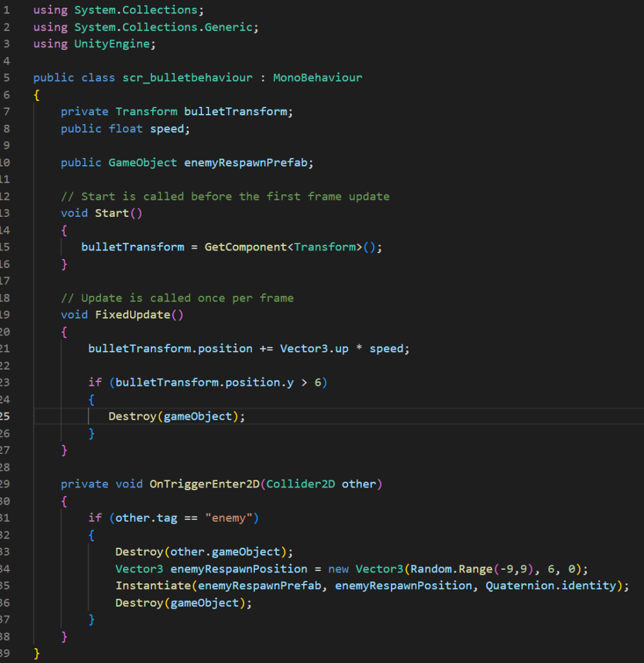Click the Destroy(other.gameObject) statement

coord(204,552)
